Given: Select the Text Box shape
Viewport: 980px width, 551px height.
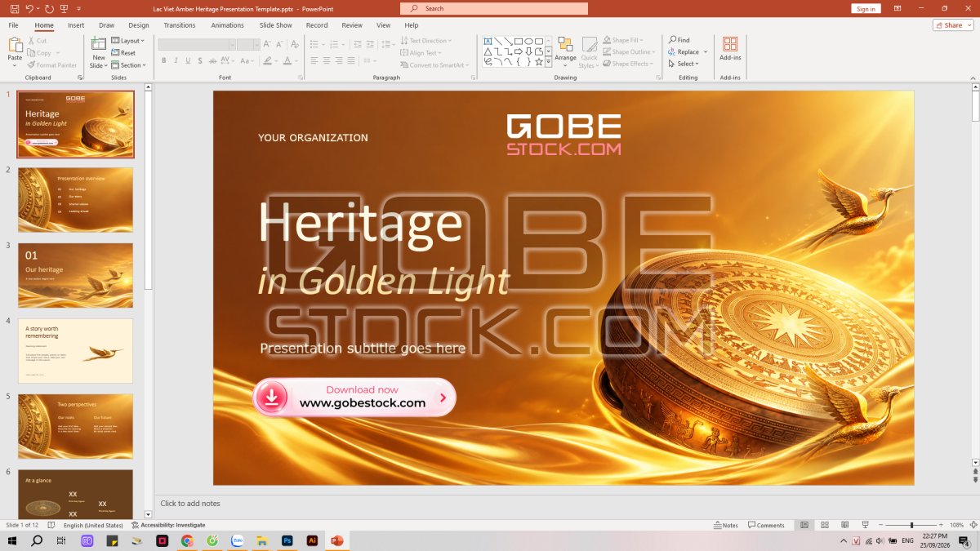Looking at the screenshot, I should pos(488,41).
